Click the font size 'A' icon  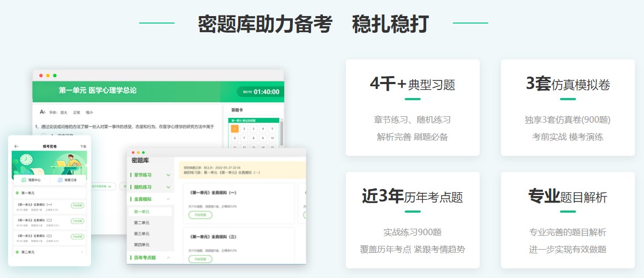42,112
